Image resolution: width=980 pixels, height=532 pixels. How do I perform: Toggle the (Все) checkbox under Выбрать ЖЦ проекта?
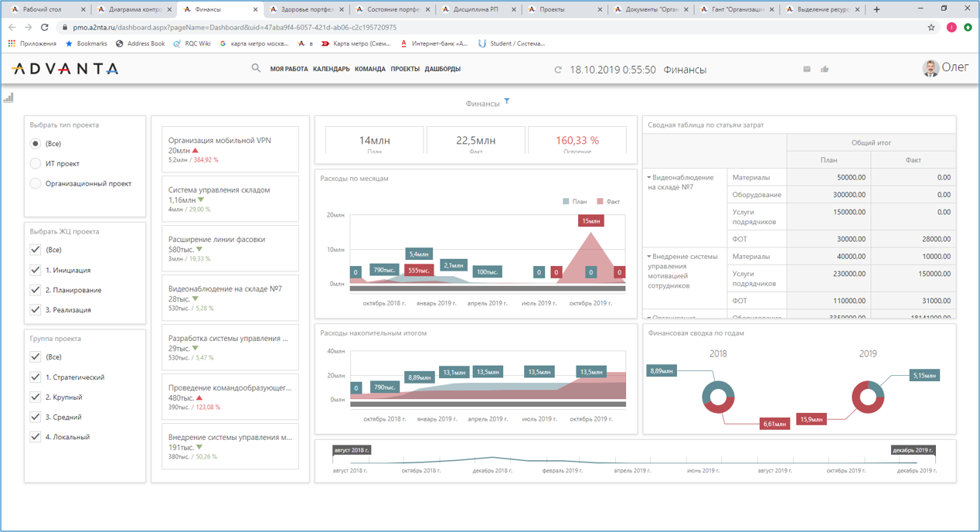coord(36,250)
